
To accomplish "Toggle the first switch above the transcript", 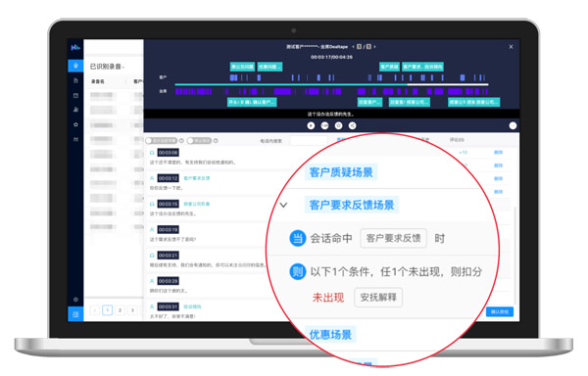I will (162, 141).
